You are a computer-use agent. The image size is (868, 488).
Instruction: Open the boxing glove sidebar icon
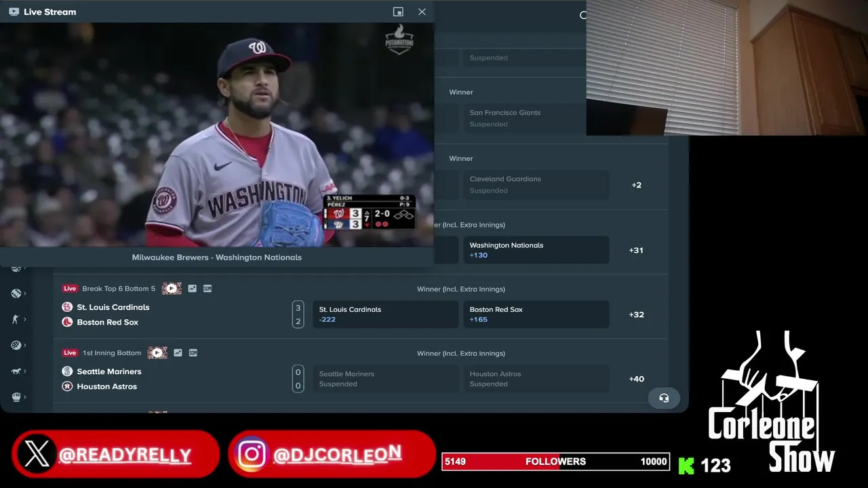(16, 396)
